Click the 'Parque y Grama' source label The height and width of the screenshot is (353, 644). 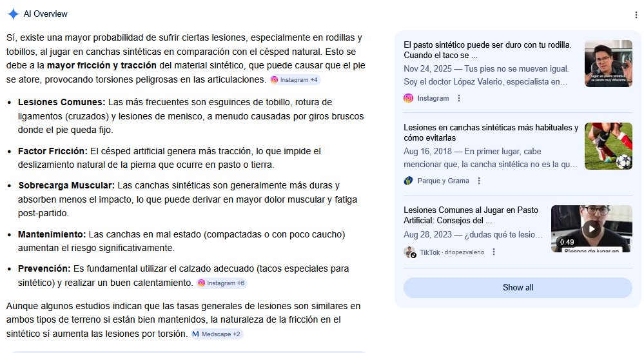coord(443,181)
